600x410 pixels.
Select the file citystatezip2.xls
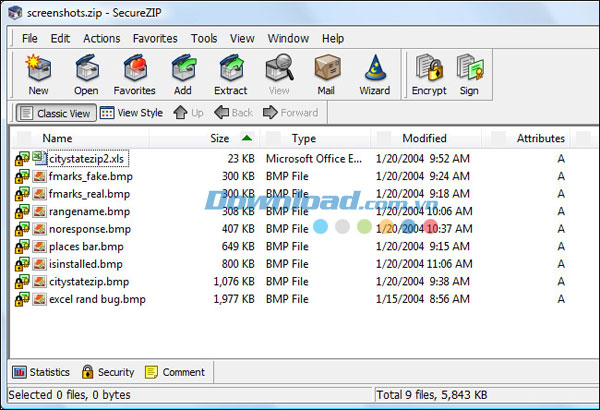coord(89,159)
